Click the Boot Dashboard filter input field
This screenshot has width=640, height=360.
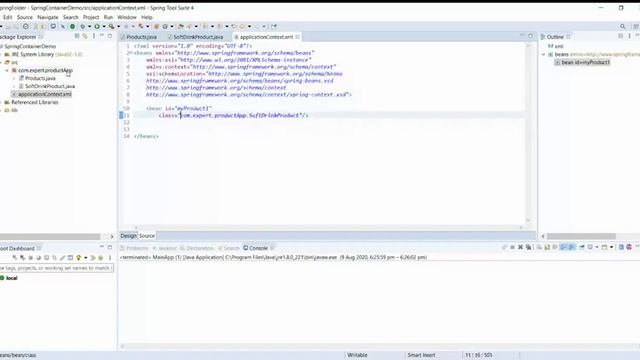coord(56,268)
